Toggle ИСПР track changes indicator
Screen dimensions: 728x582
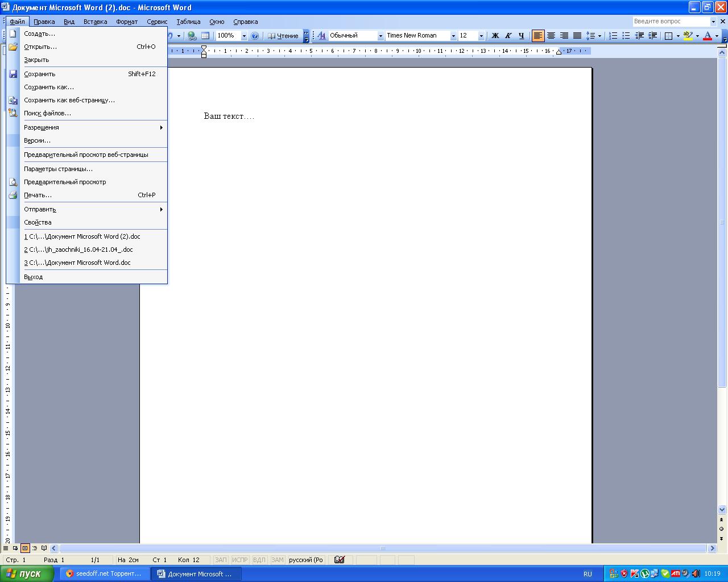point(240,560)
